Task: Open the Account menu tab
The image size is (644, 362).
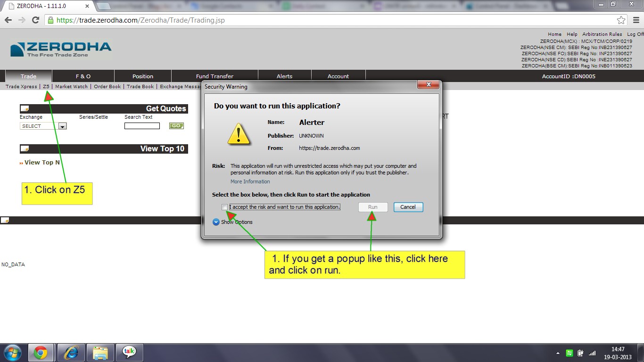Action: click(x=339, y=76)
